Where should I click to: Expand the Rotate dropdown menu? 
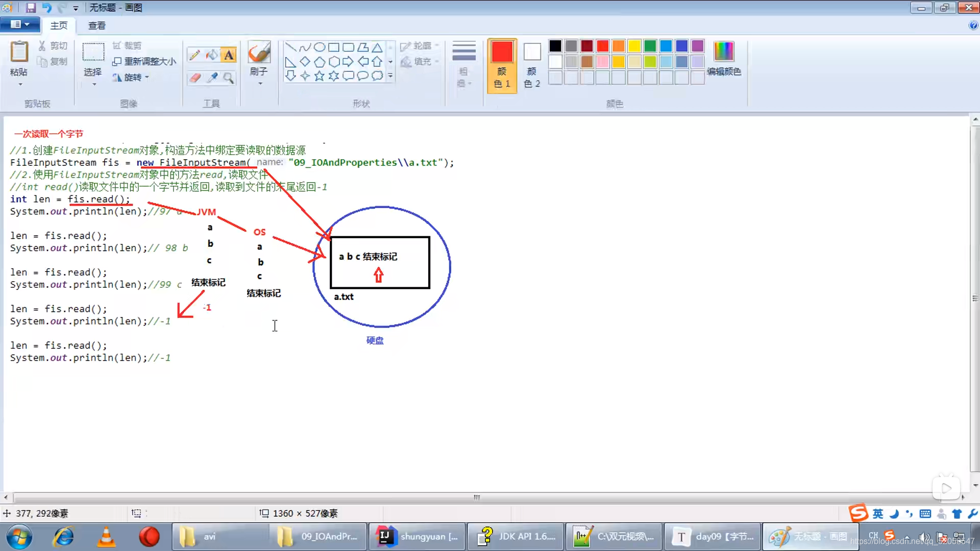pyautogui.click(x=147, y=78)
